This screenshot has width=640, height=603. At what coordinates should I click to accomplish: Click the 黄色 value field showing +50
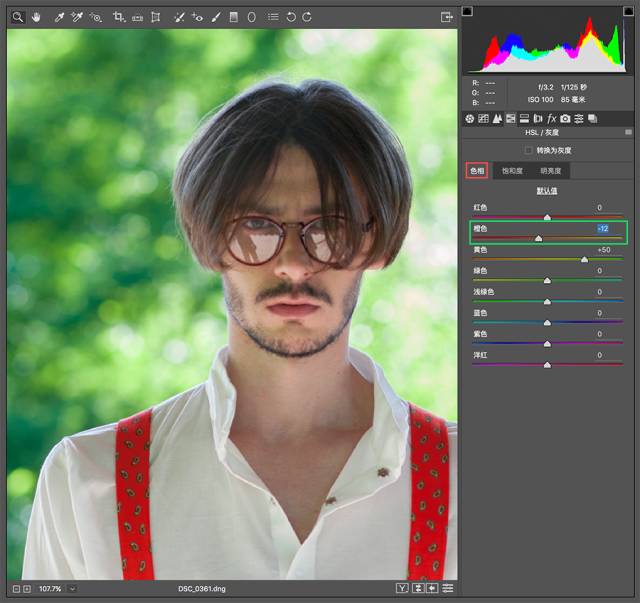[604, 249]
